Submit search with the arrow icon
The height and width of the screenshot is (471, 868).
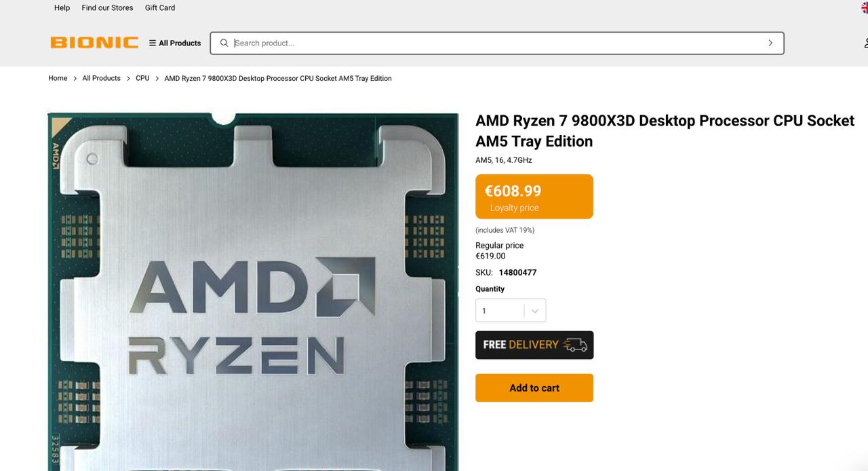[770, 43]
